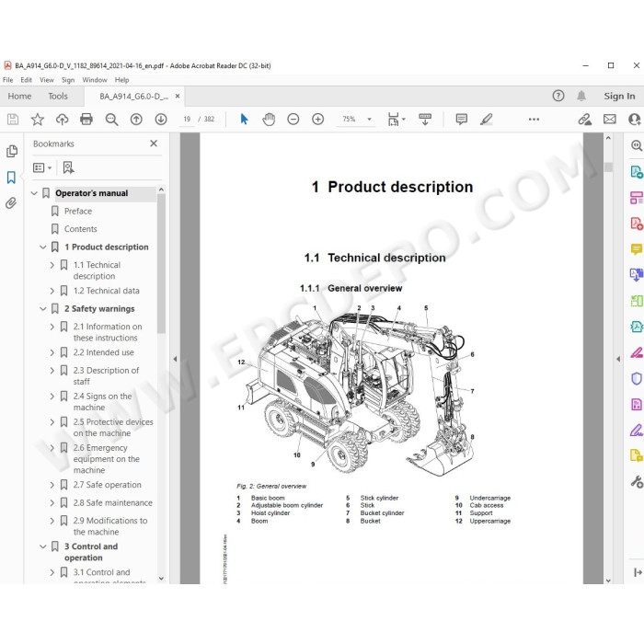644x644 pixels.
Task: Collapse 1 Product description bookmark
Action: pyautogui.click(x=42, y=247)
